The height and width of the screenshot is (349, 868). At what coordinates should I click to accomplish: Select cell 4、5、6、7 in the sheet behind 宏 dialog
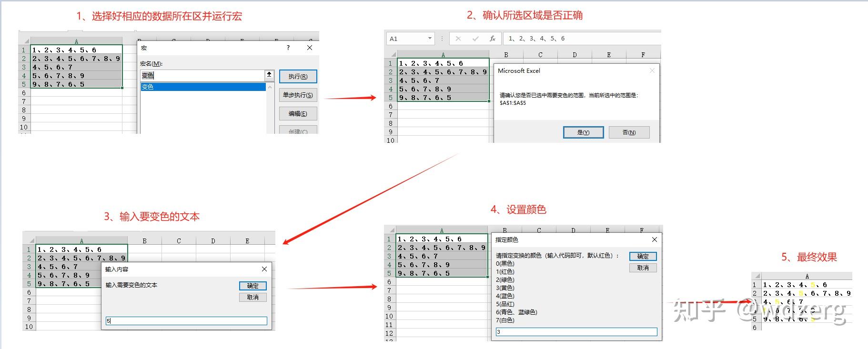point(76,67)
